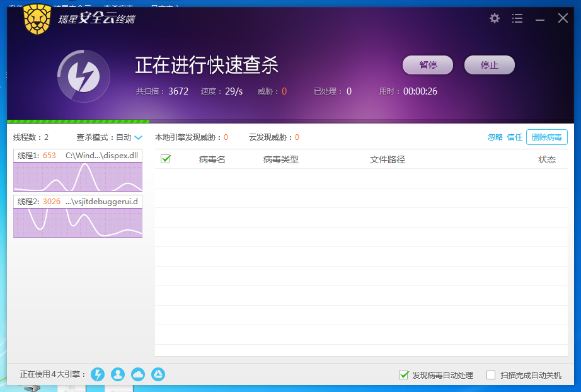Click the lightning engine icon in footer

98,374
